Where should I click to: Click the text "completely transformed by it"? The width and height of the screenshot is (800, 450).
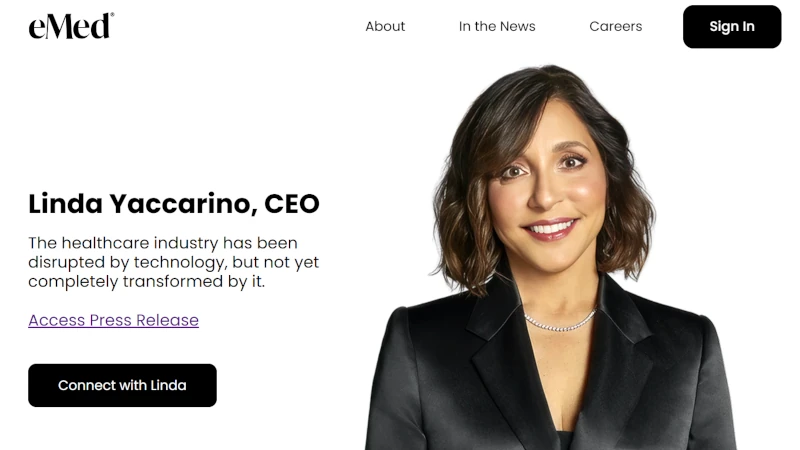[145, 282]
